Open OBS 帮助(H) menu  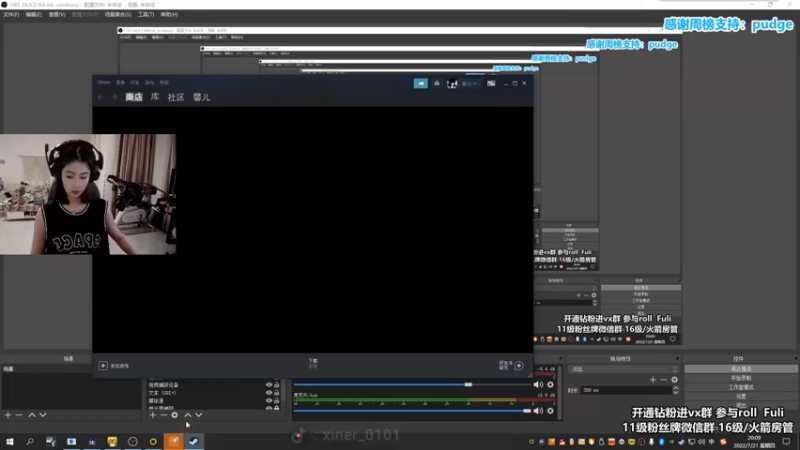pyautogui.click(x=169, y=14)
